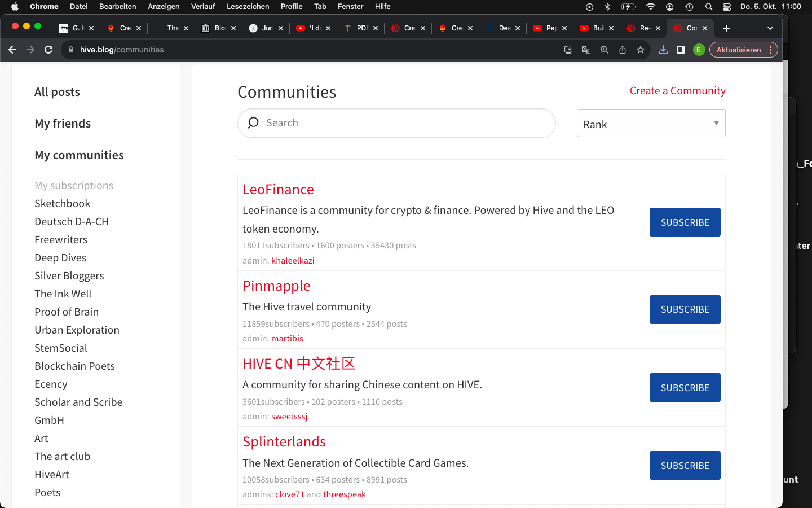The image size is (812, 508).
Task: Click the install app icon in address bar
Action: [x=568, y=50]
